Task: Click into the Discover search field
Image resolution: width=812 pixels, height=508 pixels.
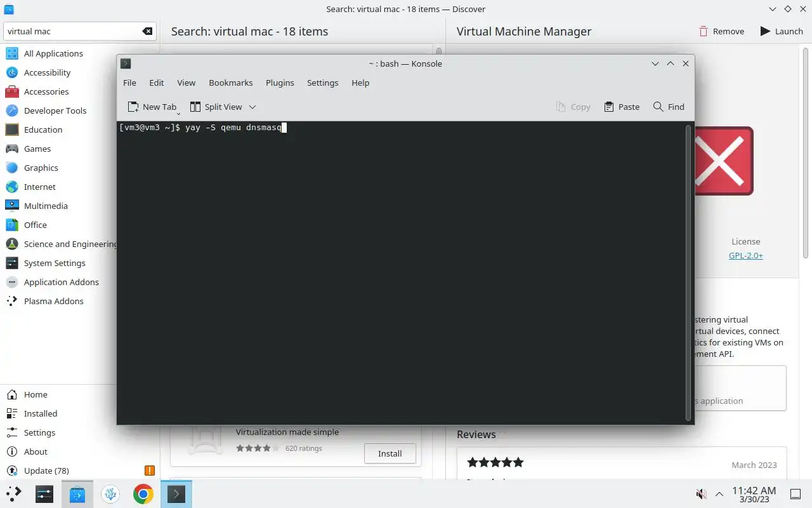Action: tap(74, 31)
